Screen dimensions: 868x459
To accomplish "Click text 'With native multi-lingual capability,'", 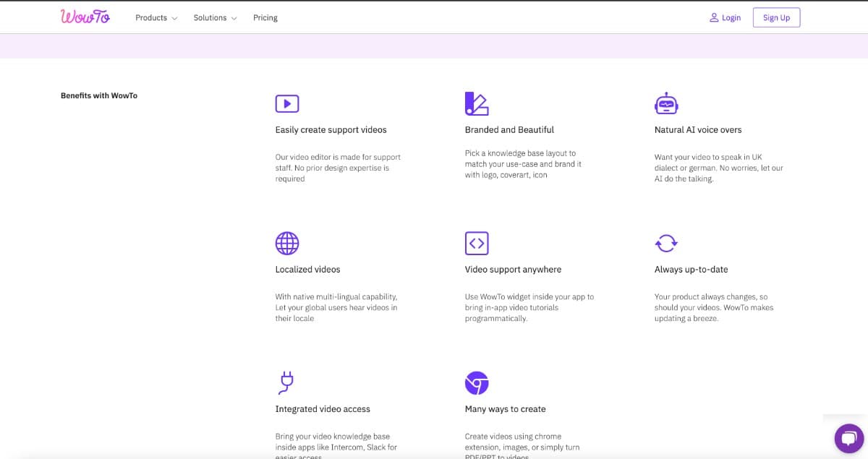I will click(x=336, y=296).
